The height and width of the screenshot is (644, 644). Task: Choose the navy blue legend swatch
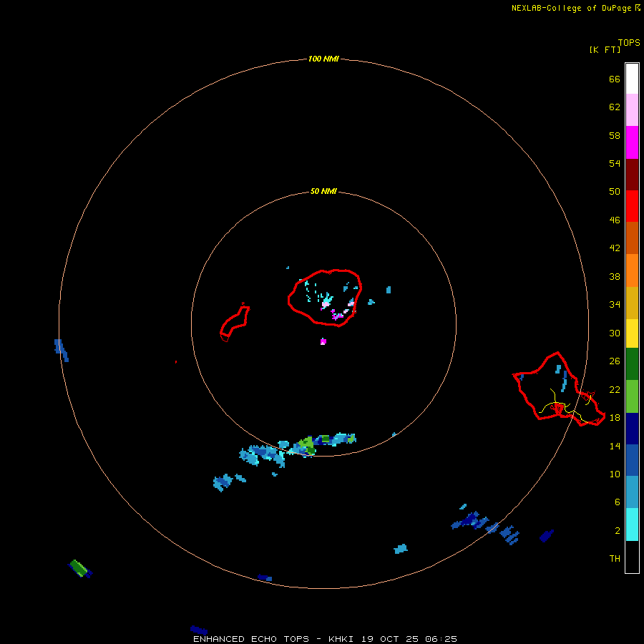[x=632, y=429]
